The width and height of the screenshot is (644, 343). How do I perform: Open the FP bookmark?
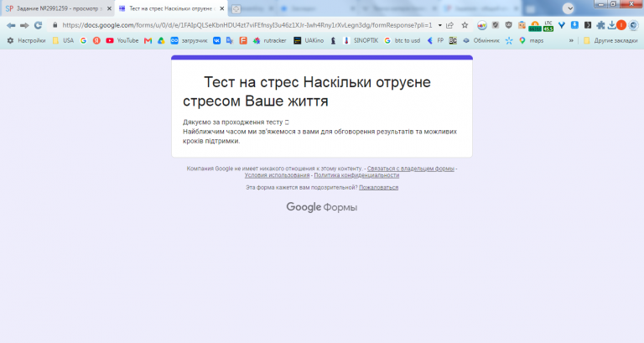click(x=435, y=40)
